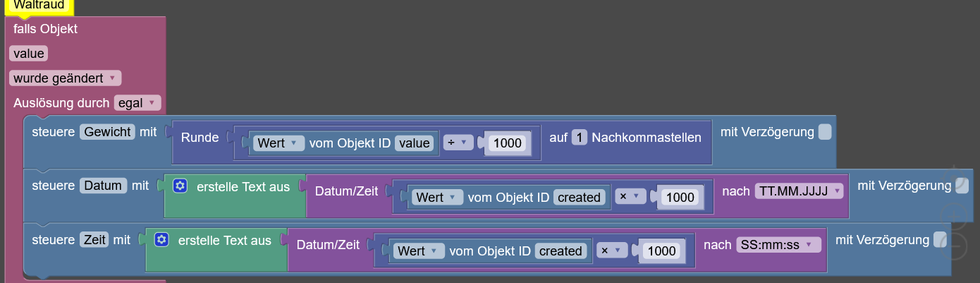
Task: Open the Auslösung durch 'egal' dropdown
Action: pos(137,103)
